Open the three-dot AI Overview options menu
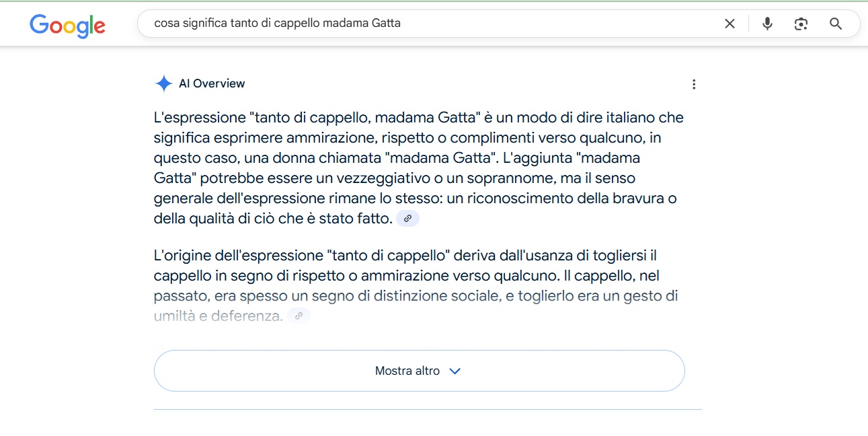 coord(694,84)
